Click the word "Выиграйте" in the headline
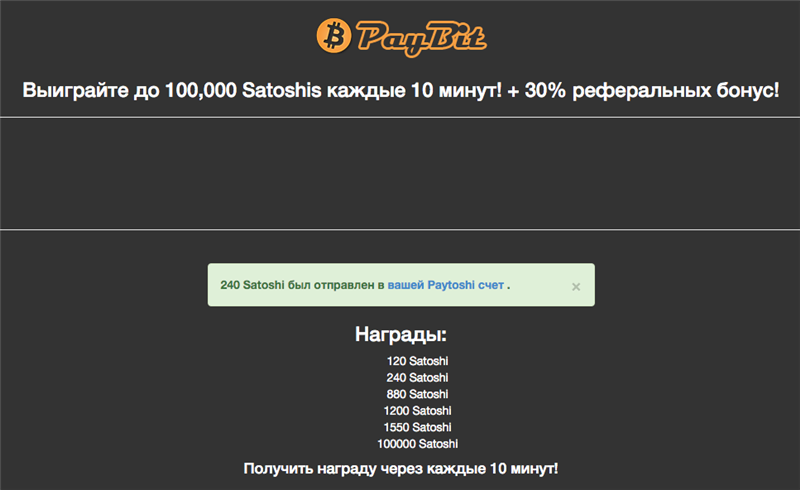Screen dimensions: 800x490 pyautogui.click(x=75, y=90)
